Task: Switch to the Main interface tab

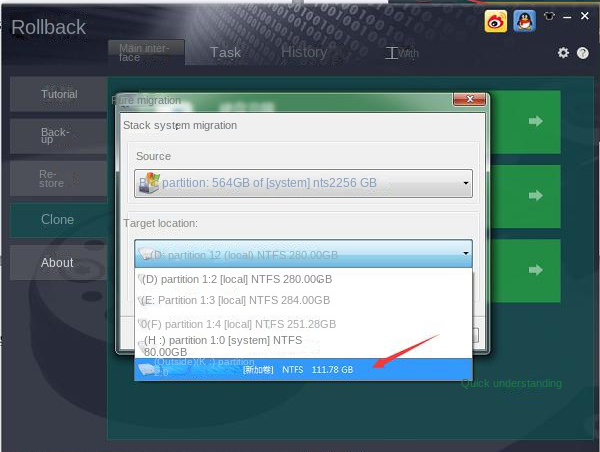Action: click(x=147, y=52)
